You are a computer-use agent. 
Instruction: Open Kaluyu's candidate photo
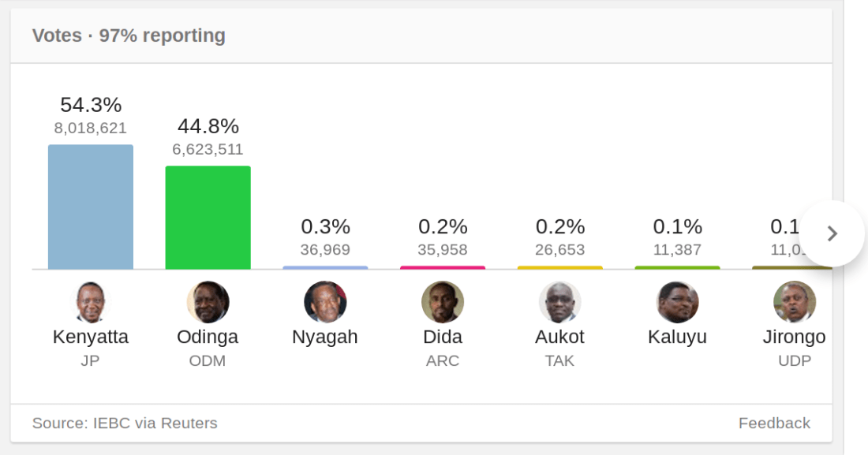pos(677,302)
